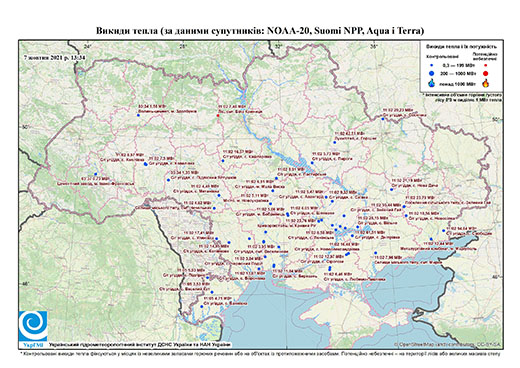Click the institute name text beside the logo
Image resolution: width=520 pixels, height=368 pixels.
139,344
